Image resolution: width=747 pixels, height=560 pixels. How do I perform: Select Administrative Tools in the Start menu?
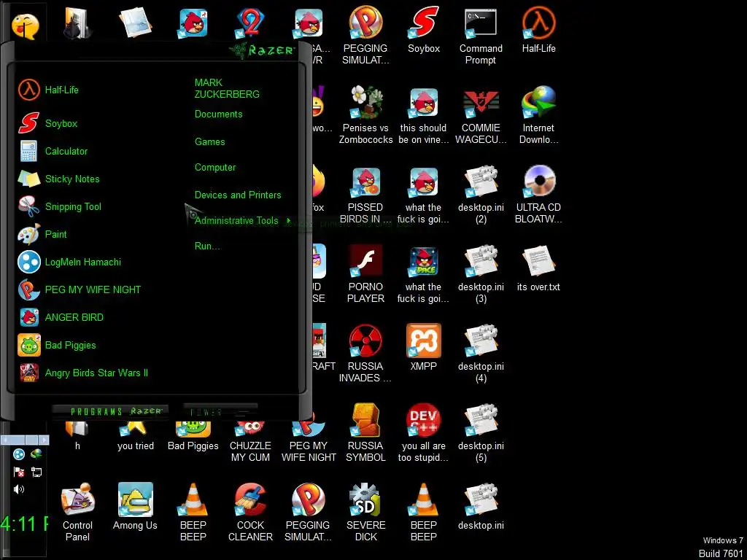click(x=236, y=221)
